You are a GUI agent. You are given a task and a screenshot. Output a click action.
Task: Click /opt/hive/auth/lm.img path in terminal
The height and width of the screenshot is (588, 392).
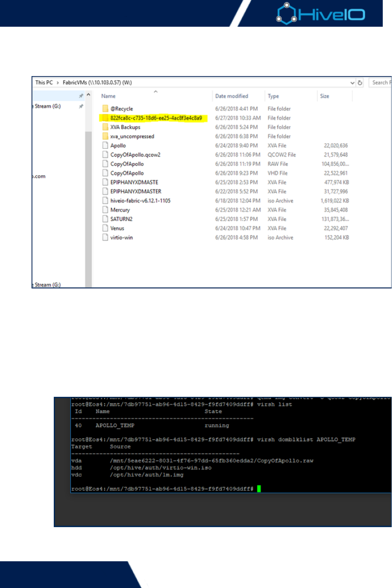[x=146, y=475]
